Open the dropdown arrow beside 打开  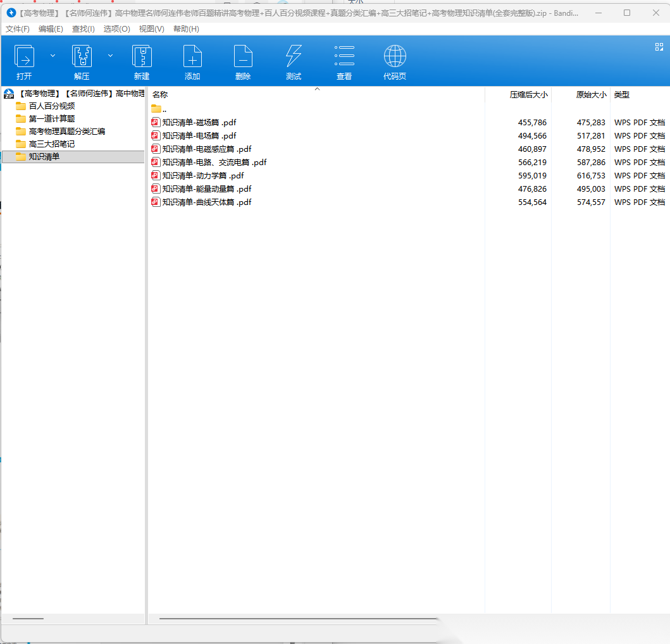53,56
